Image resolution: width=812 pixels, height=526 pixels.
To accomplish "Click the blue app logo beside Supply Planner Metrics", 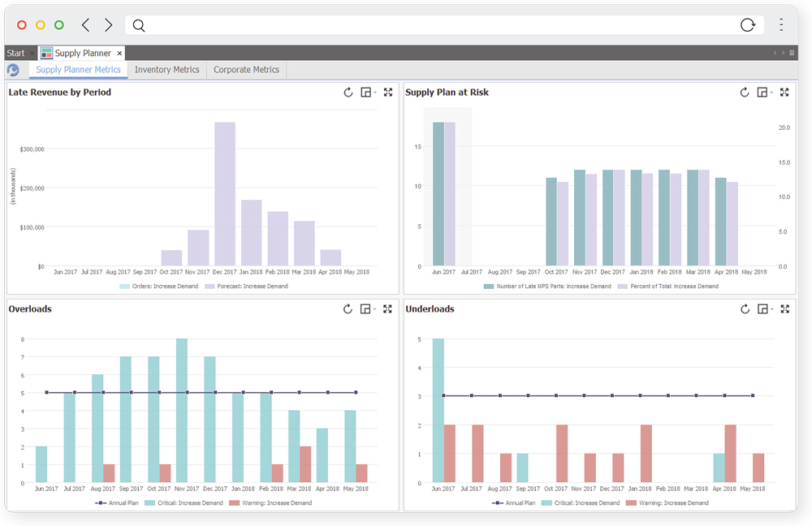I will (12, 69).
